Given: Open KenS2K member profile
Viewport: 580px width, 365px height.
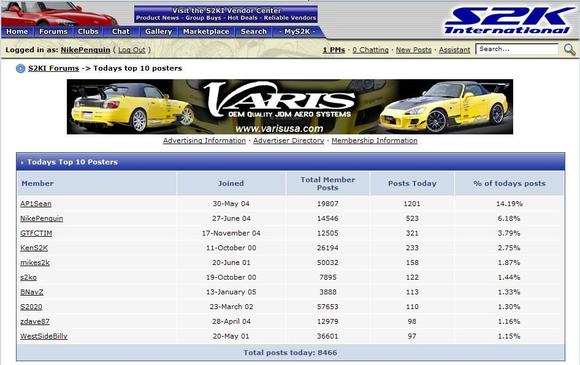Looking at the screenshot, I should (34, 248).
